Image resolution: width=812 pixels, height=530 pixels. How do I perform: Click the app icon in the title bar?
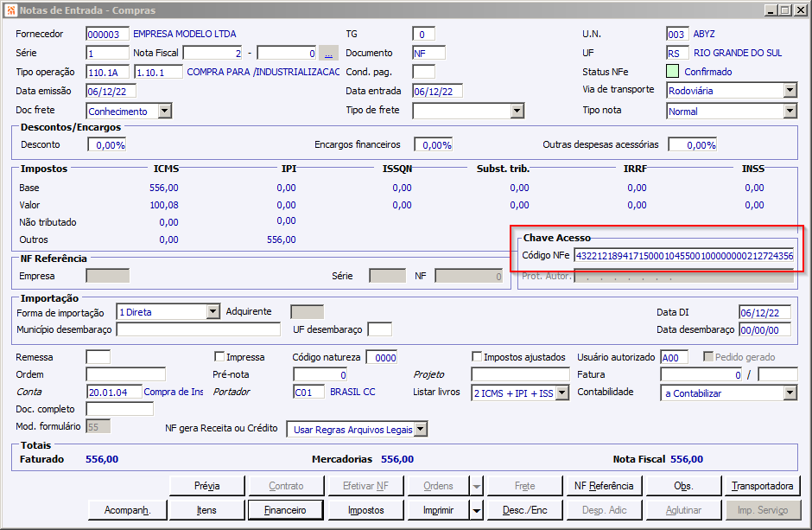tap(10, 10)
